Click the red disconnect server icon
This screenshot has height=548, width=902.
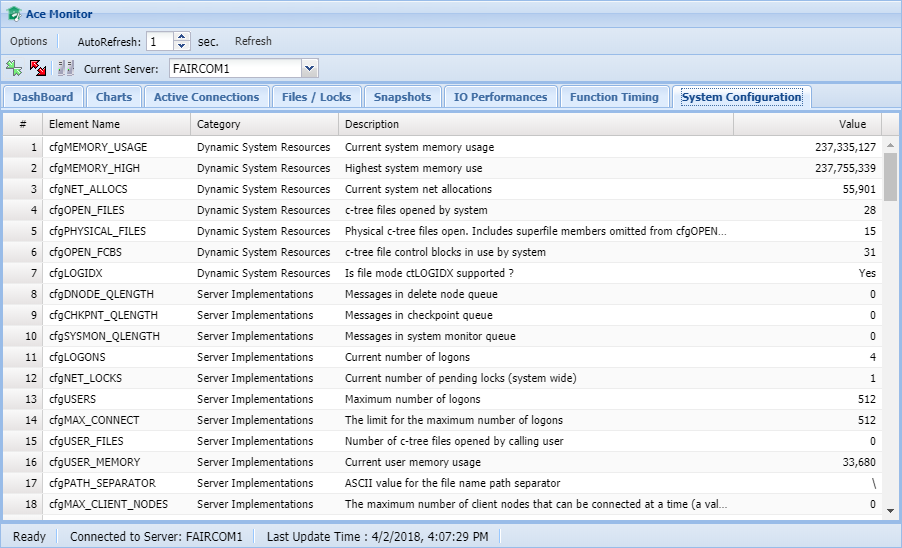pos(38,68)
